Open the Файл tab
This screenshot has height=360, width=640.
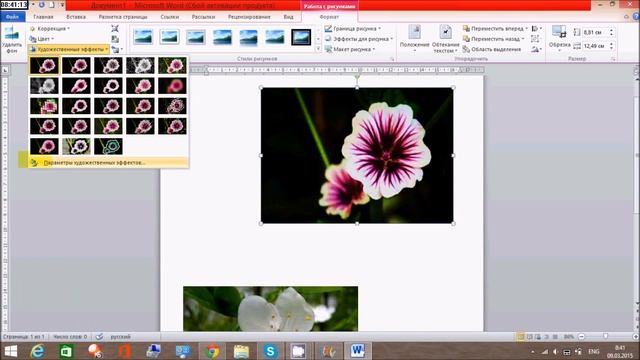(13, 17)
